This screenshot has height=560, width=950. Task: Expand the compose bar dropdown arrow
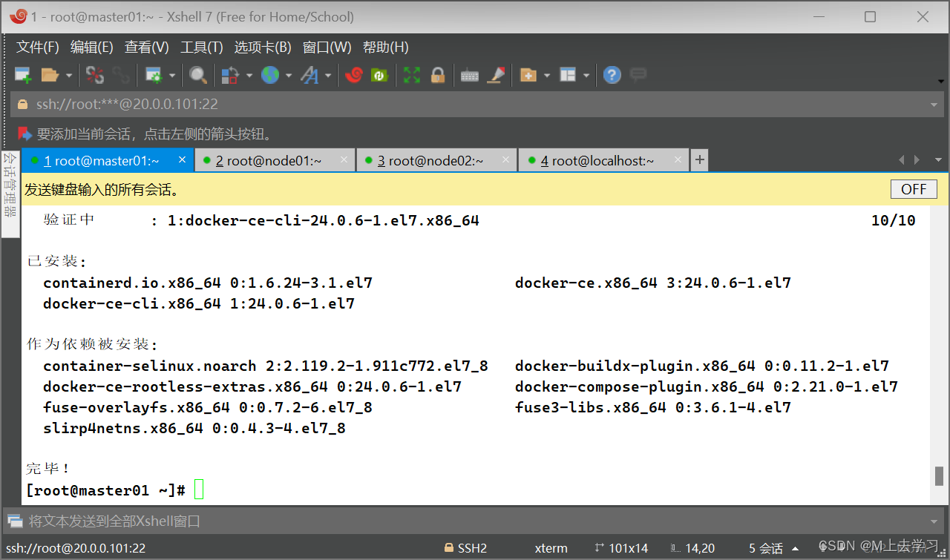pyautogui.click(x=934, y=521)
